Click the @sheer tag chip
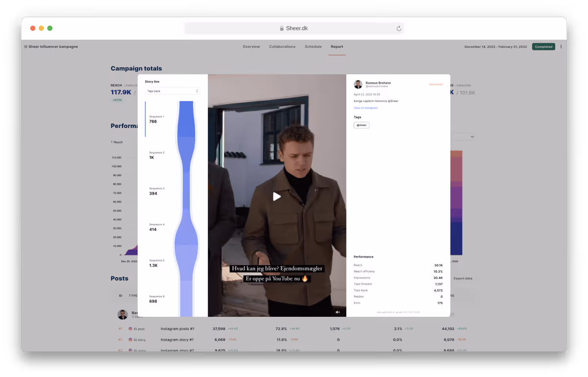The height and width of the screenshot is (377, 588). (362, 125)
